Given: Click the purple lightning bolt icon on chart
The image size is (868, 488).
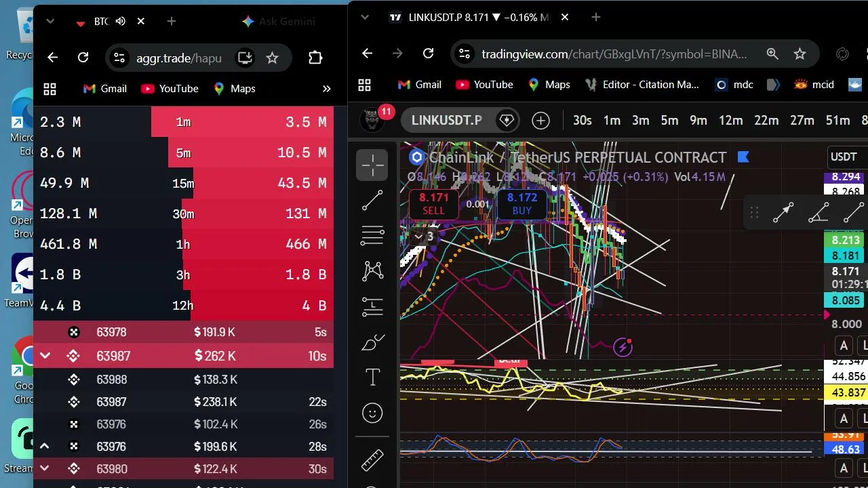Looking at the screenshot, I should (x=623, y=348).
